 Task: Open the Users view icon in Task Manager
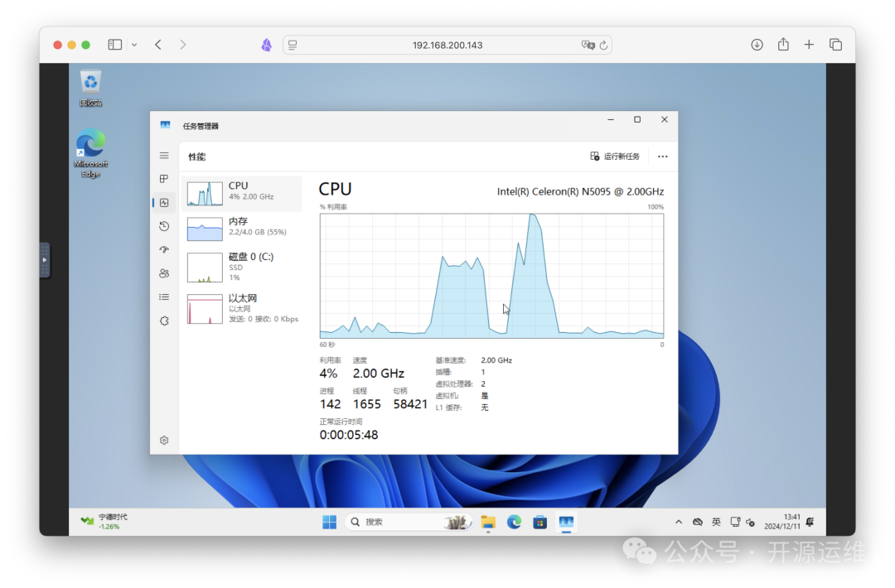[164, 272]
